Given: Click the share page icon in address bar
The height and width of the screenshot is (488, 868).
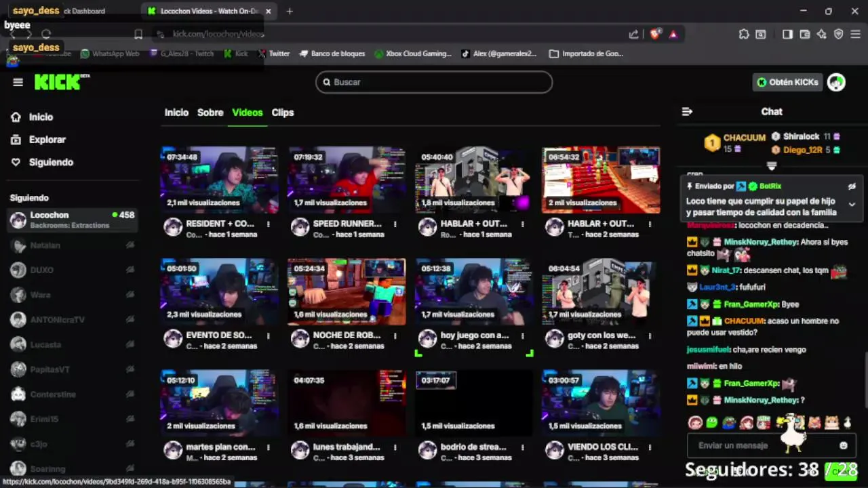Looking at the screenshot, I should click(633, 34).
